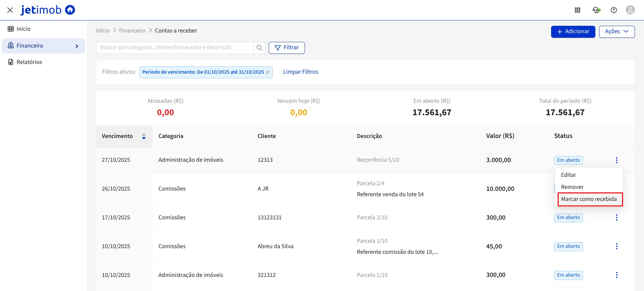Image resolution: width=644 pixels, height=291 pixels.
Task: Open the headset support icon
Action: [596, 10]
